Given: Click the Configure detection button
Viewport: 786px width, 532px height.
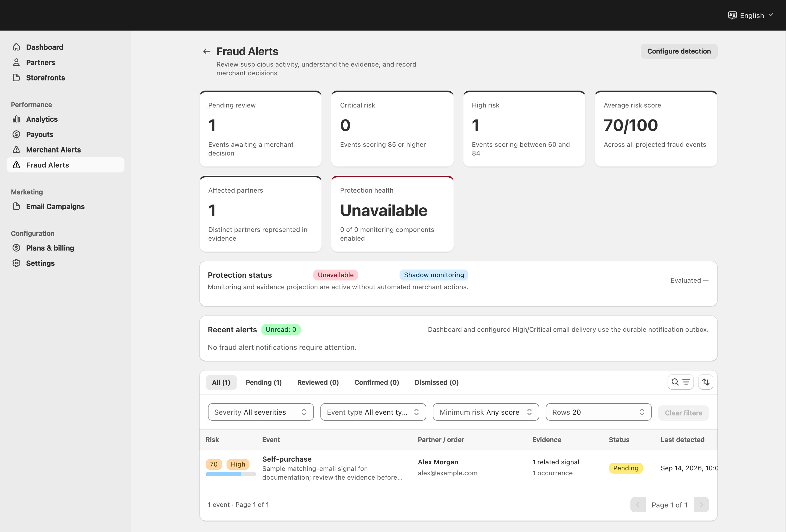Looking at the screenshot, I should click(679, 51).
